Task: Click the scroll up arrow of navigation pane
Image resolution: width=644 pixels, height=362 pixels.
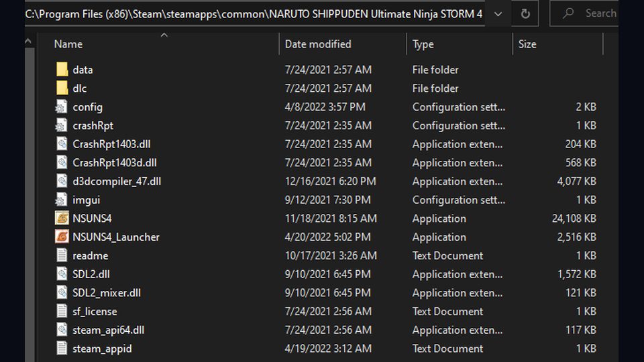Action: pyautogui.click(x=28, y=41)
